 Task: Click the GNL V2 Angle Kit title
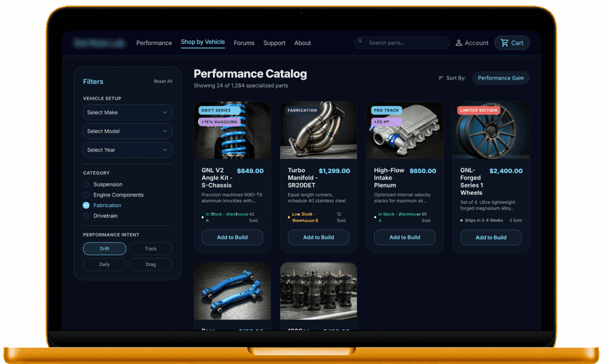218,177
